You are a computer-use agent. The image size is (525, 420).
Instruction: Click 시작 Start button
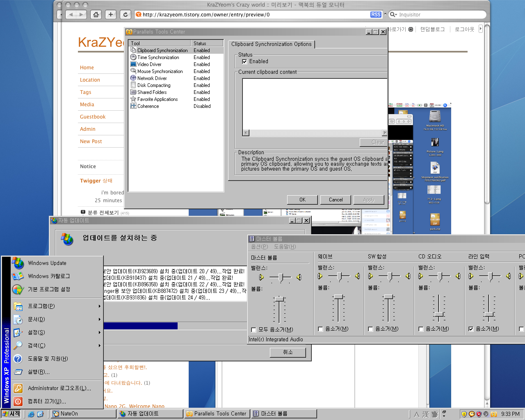point(11,414)
